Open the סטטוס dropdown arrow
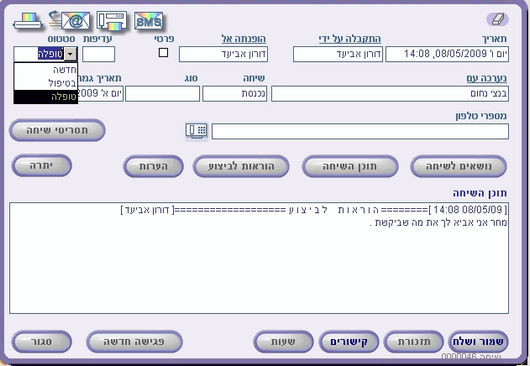This screenshot has height=366, width=530. pos(70,54)
